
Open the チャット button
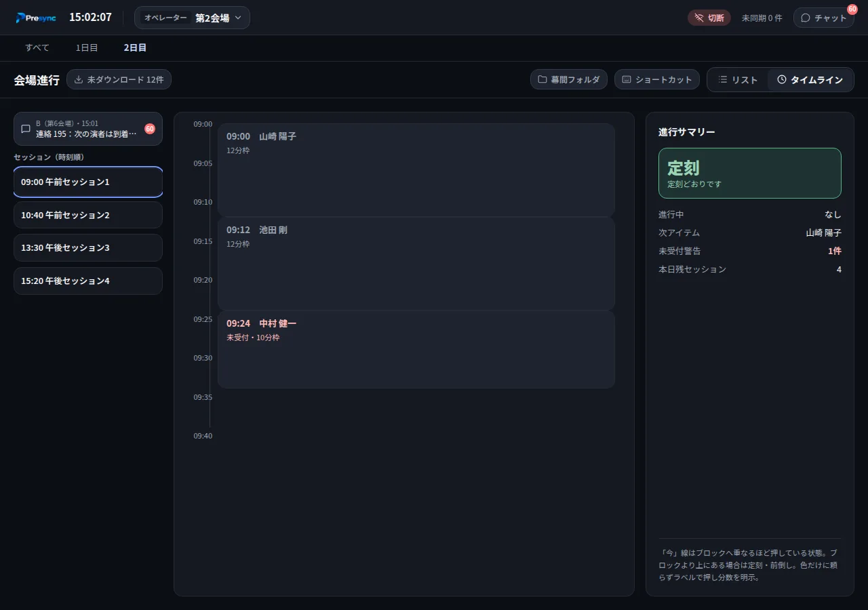pos(823,18)
